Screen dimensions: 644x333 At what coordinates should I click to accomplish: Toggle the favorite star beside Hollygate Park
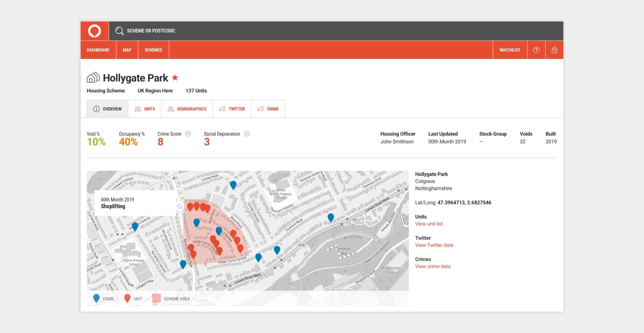tap(175, 78)
